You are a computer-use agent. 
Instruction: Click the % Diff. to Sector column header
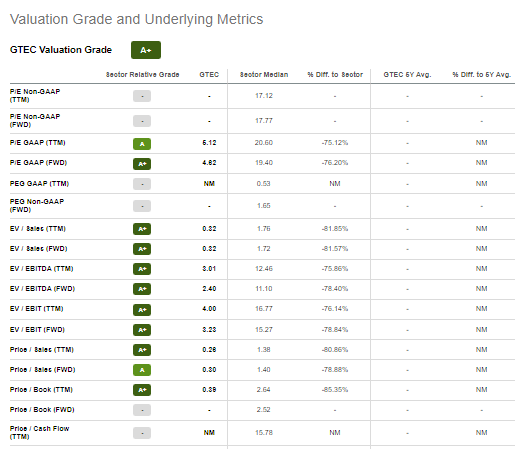pyautogui.click(x=335, y=74)
